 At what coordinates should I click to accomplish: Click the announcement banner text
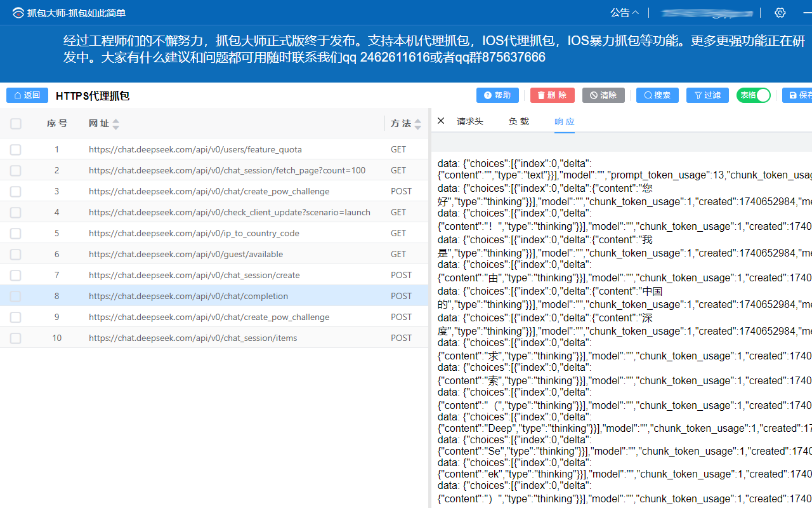[x=434, y=49]
